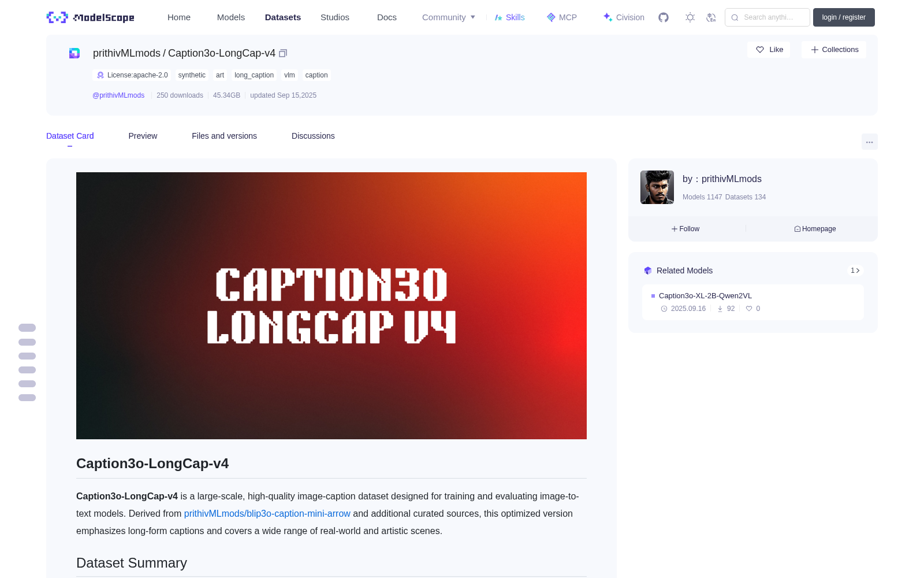Click the license badge icon
The image size is (924, 578).
(100, 75)
